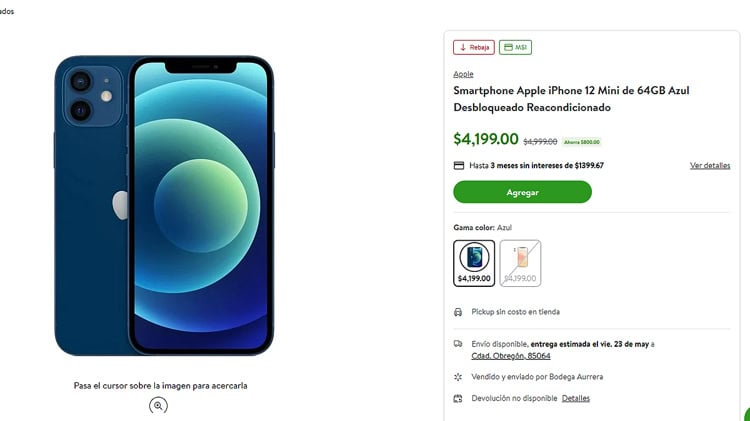The height and width of the screenshot is (421, 750).
Task: Click the pickup car icon
Action: 458,312
